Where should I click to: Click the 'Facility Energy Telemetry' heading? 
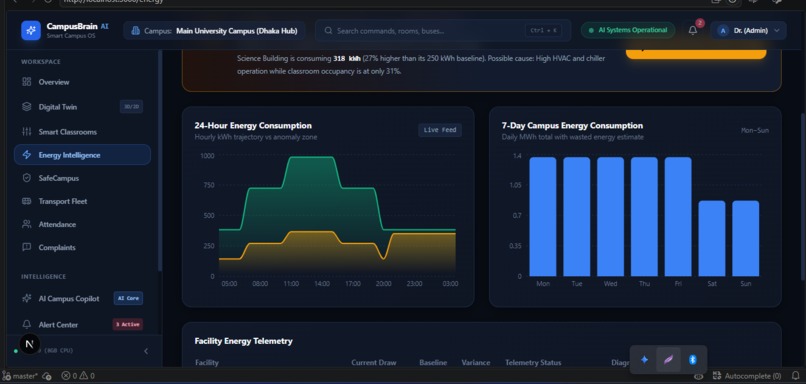(x=244, y=341)
